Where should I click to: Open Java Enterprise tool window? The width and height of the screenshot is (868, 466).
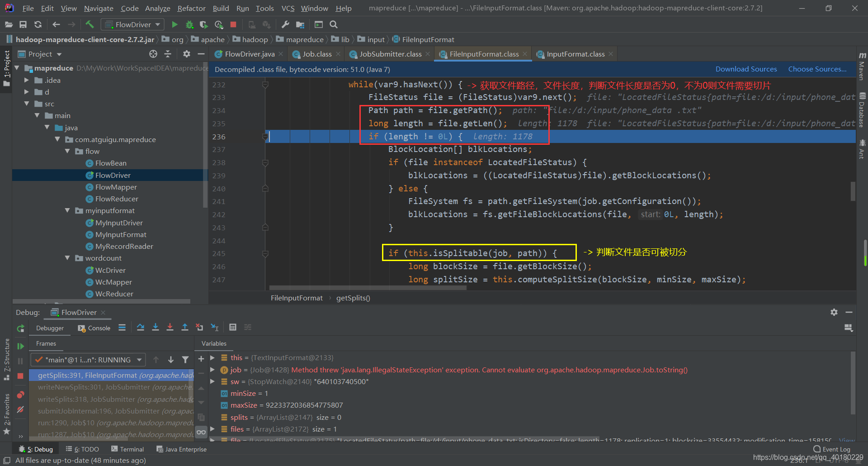pyautogui.click(x=181, y=449)
